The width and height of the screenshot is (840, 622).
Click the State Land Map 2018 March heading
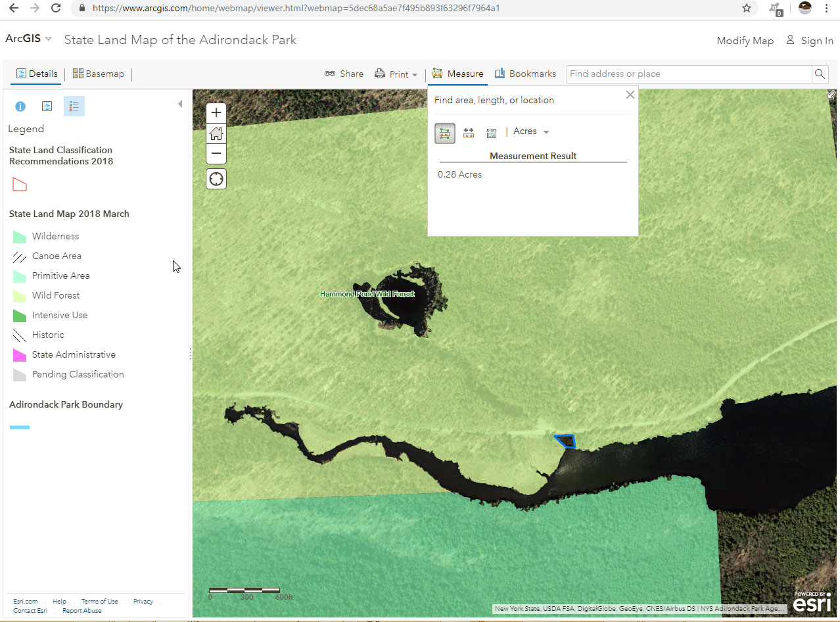coord(69,214)
